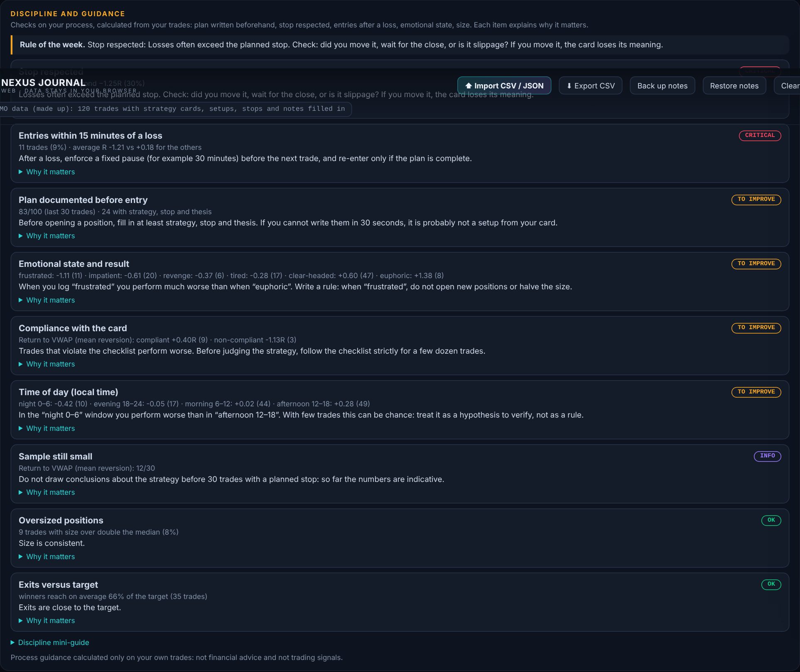The width and height of the screenshot is (800, 672).
Task: Expand Why it matters under Sample still small
Action: (47, 492)
